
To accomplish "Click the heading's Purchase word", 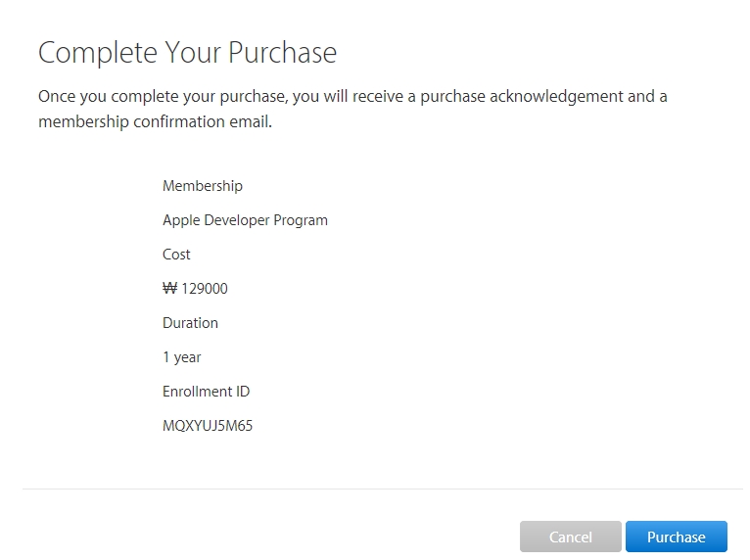I will pos(282,53).
